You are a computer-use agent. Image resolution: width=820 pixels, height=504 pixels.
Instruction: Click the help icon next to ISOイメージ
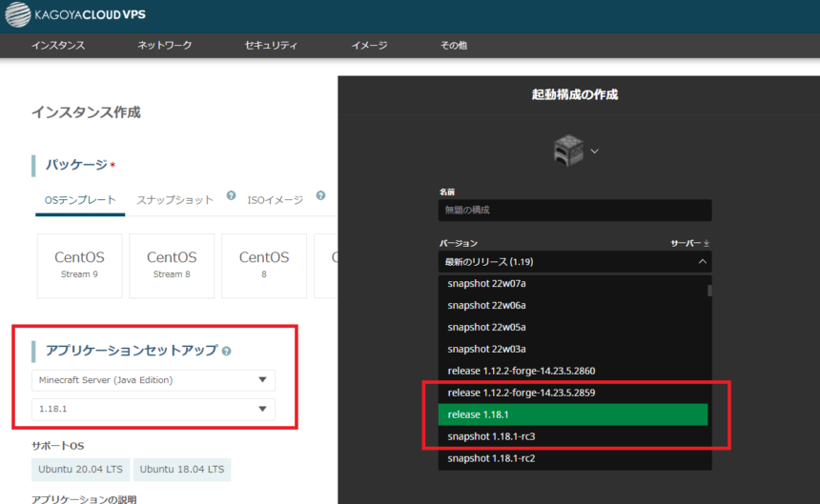pos(320,196)
